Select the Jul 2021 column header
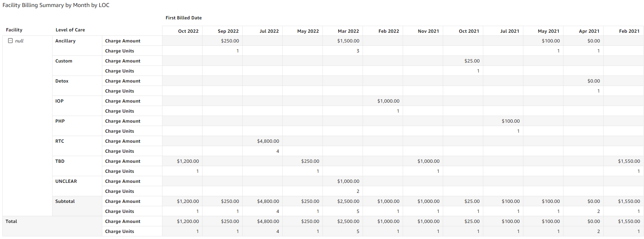The image size is (644, 239). (x=509, y=31)
